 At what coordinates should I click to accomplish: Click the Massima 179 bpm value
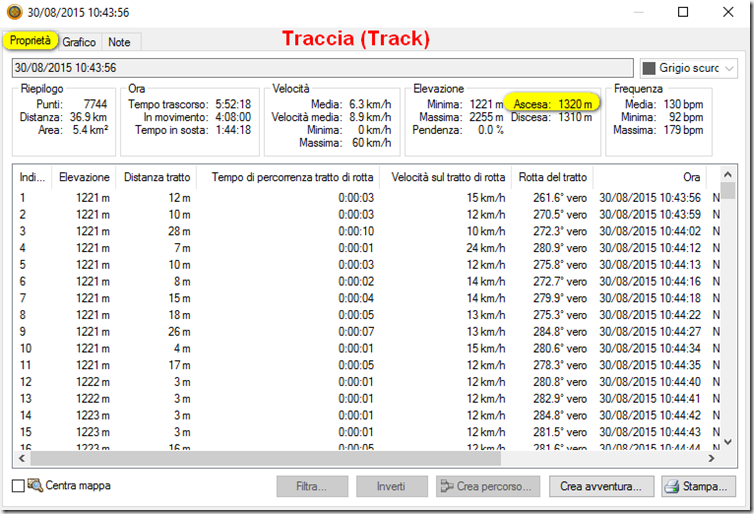[683, 130]
